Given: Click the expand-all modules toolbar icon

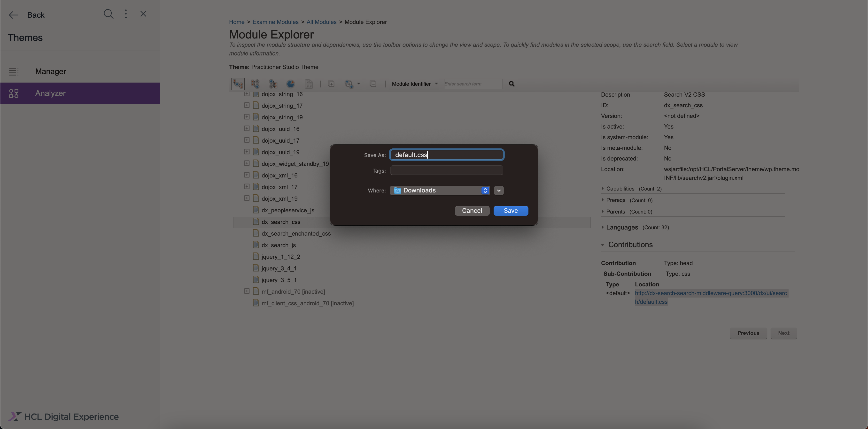Looking at the screenshot, I should point(331,84).
